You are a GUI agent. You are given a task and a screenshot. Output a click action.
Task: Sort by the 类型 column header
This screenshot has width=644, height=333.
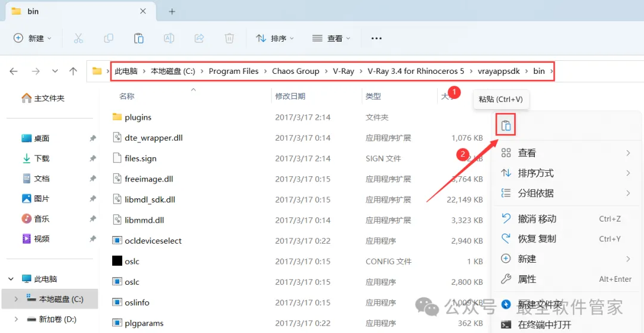click(x=373, y=97)
